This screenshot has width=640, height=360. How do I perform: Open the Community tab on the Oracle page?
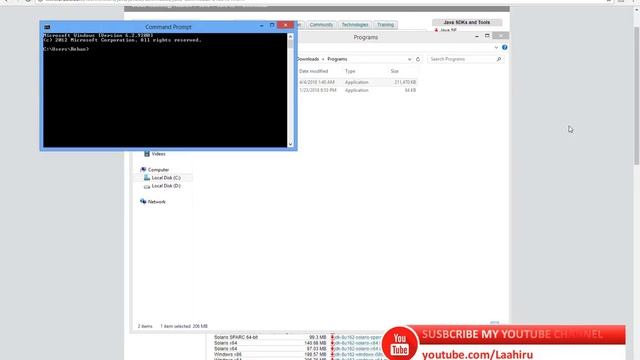(x=321, y=25)
